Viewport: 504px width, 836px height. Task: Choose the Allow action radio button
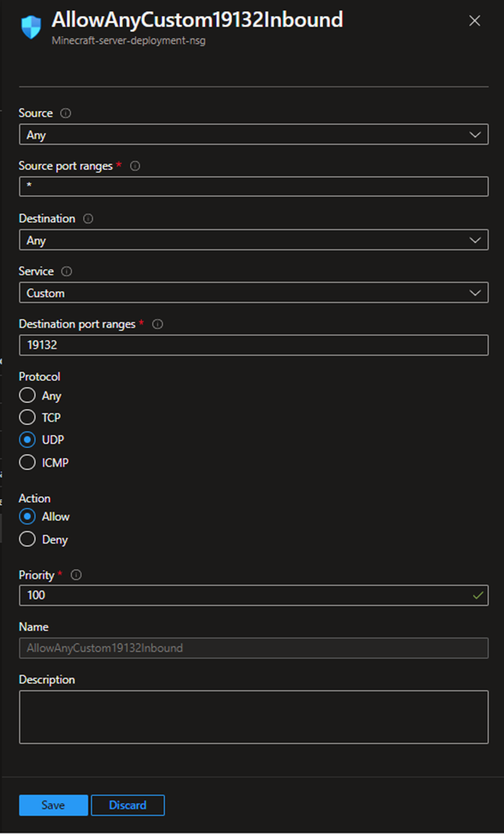click(x=27, y=516)
